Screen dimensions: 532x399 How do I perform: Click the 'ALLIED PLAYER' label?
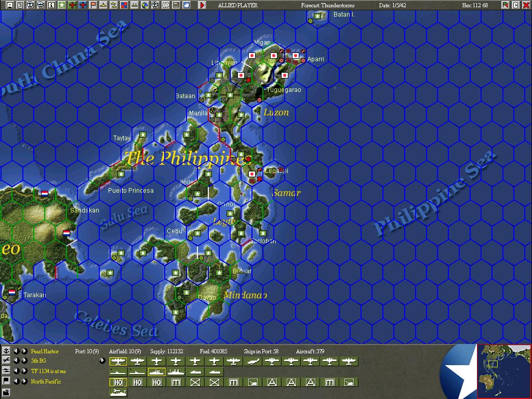click(x=238, y=5)
